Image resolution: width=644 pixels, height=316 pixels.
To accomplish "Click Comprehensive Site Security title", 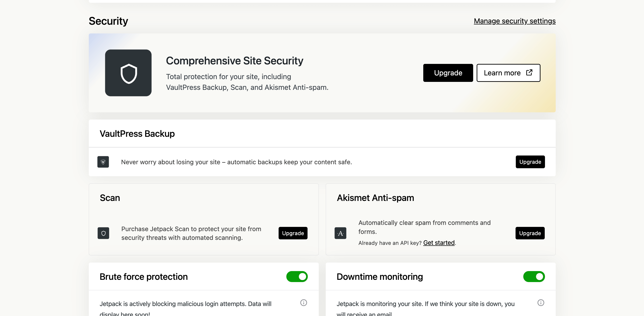I will tap(234, 61).
